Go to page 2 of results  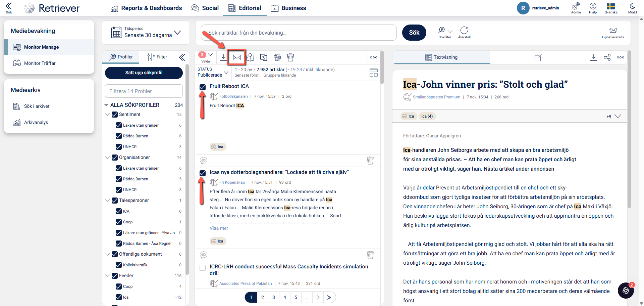pyautogui.click(x=263, y=297)
